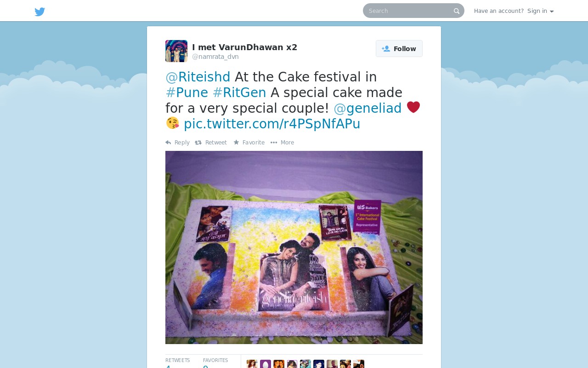Expand the Sign in dropdown
This screenshot has height=368, width=588.
coord(540,11)
